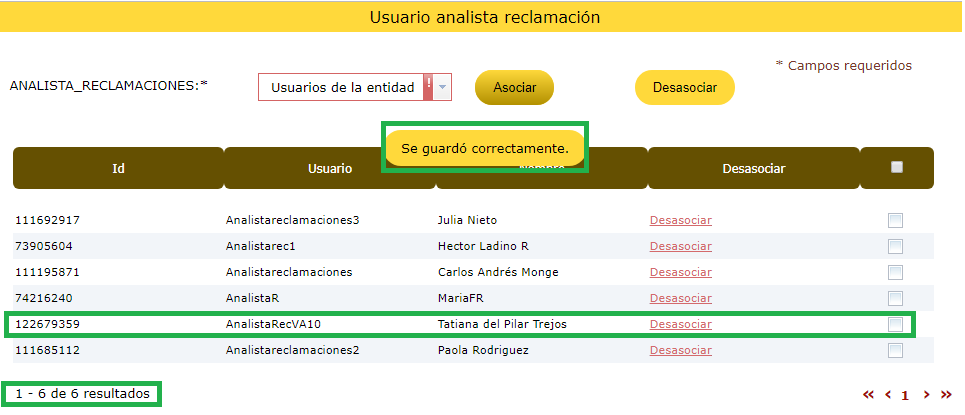Click the Usuario column header
Viewport: 965px width, 415px height.
click(x=329, y=169)
